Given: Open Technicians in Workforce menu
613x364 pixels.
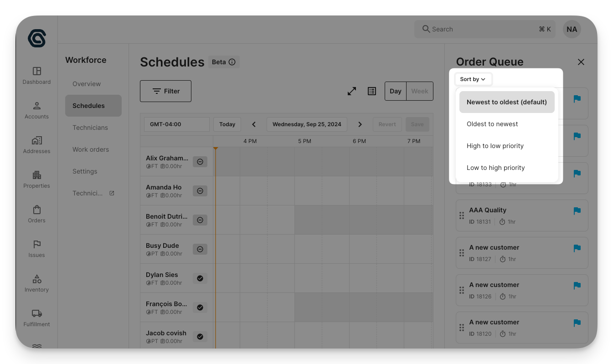Looking at the screenshot, I should coord(93,128).
